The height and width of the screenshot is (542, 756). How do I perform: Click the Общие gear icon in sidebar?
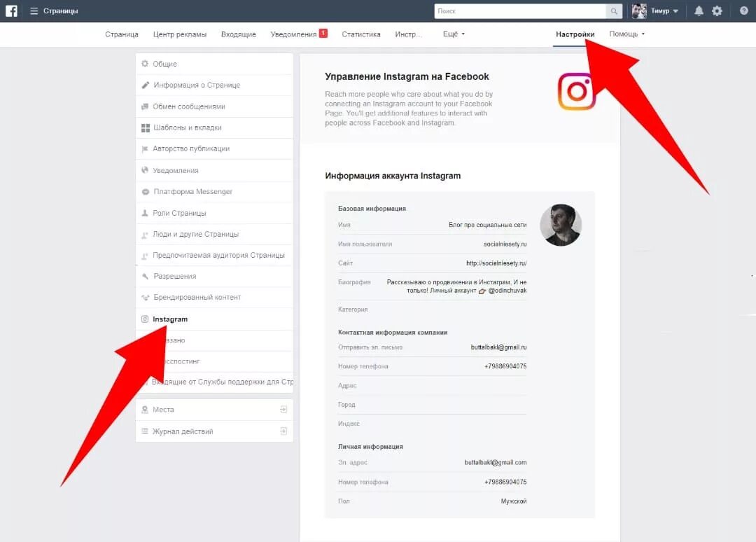pos(145,63)
